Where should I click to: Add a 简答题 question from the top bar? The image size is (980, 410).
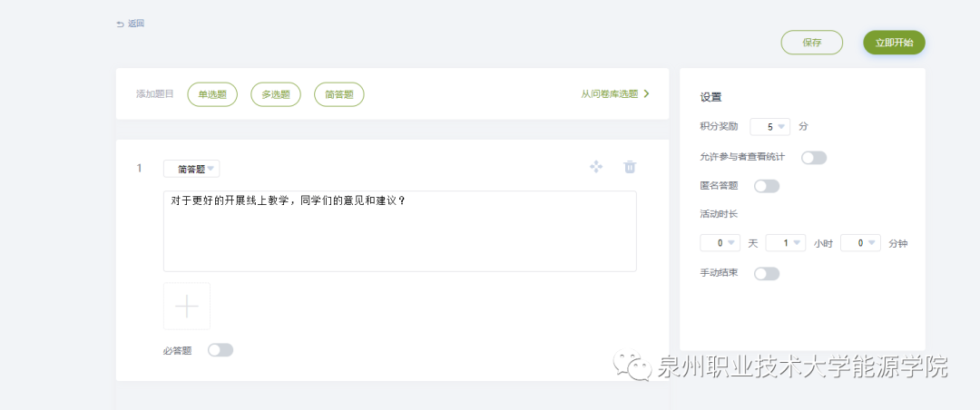point(339,94)
